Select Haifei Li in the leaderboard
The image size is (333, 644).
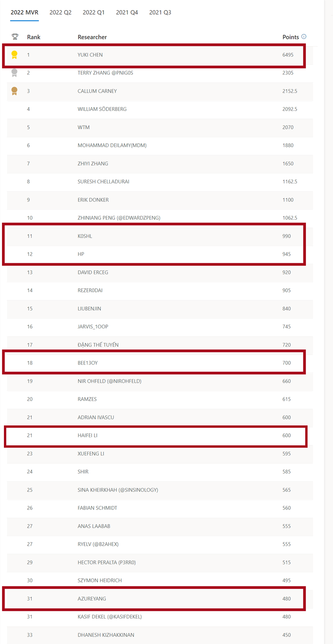87,435
